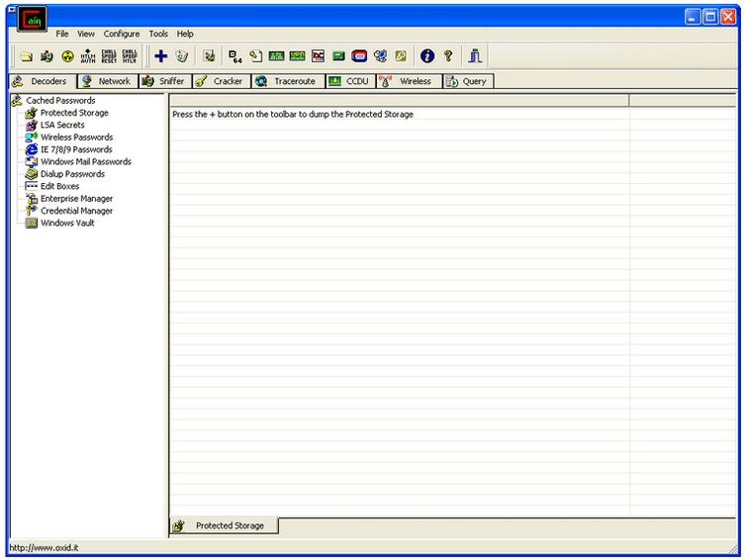Switch to the Query tab
This screenshot has height=560, width=744.
[x=468, y=81]
